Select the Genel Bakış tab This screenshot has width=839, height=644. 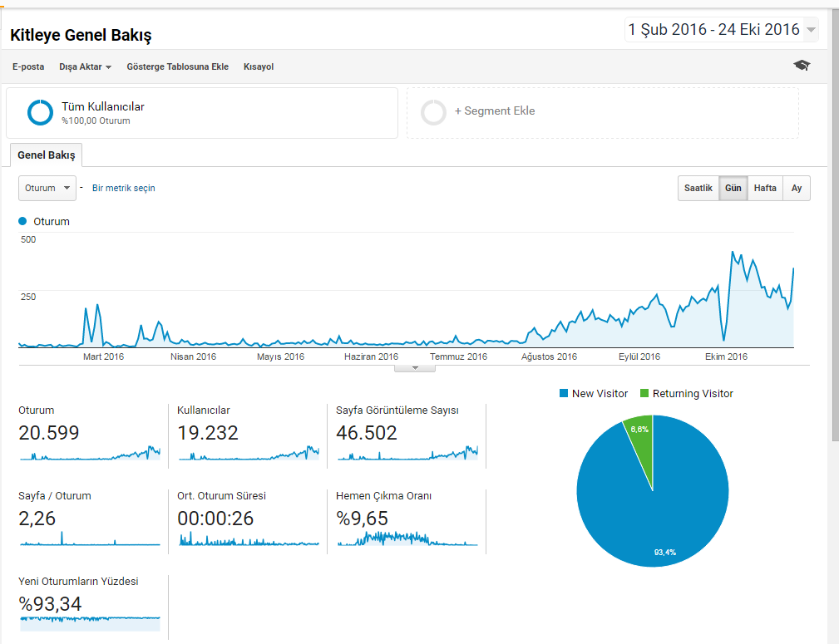(46, 155)
